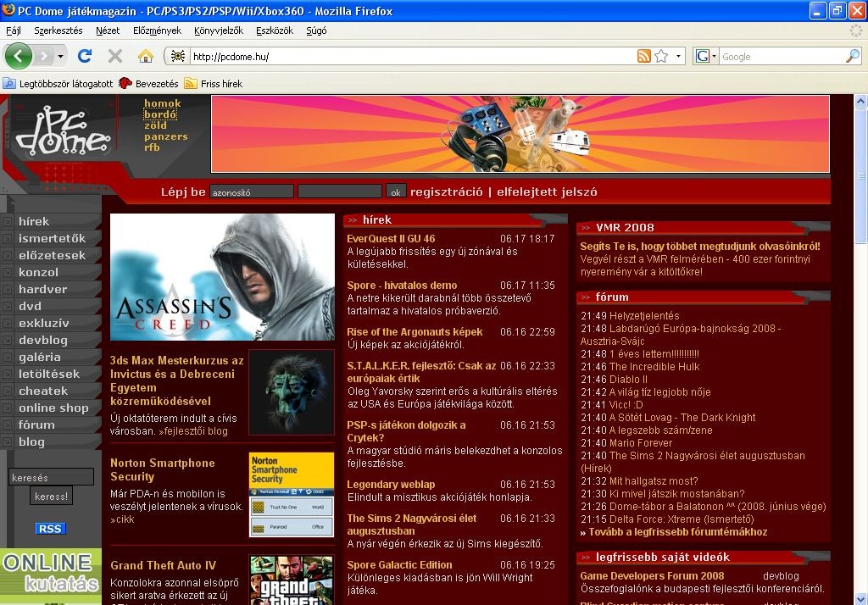Focus the Google search input field
Screen dimensions: 868x605
(782, 57)
